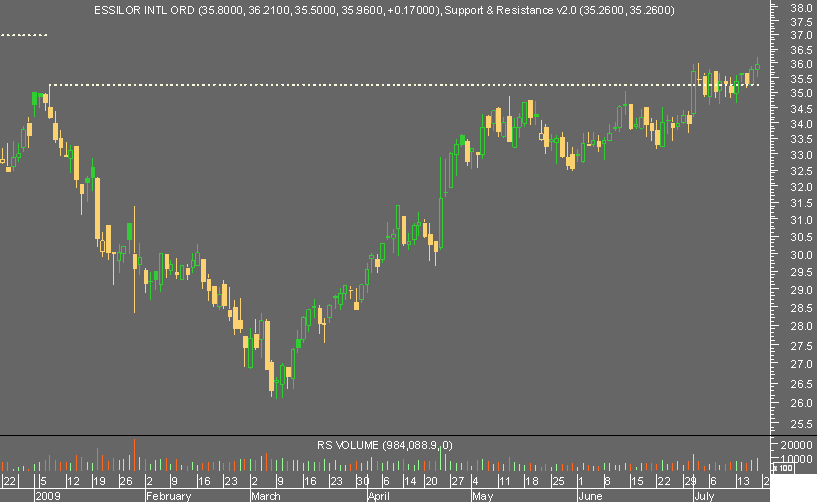Click the 13 date label in July
The height and width of the screenshot is (502, 817).
click(743, 481)
